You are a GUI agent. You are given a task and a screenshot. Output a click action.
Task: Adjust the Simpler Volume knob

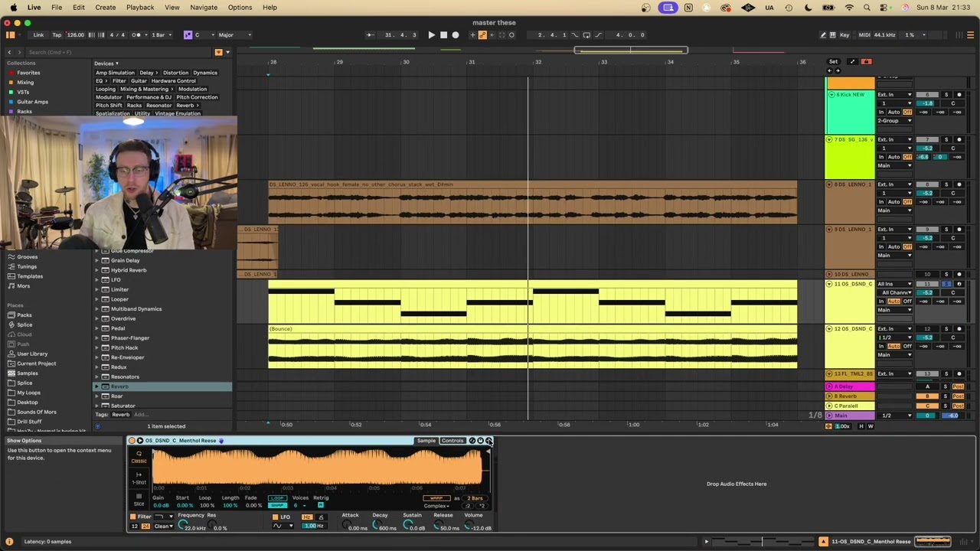(468, 526)
